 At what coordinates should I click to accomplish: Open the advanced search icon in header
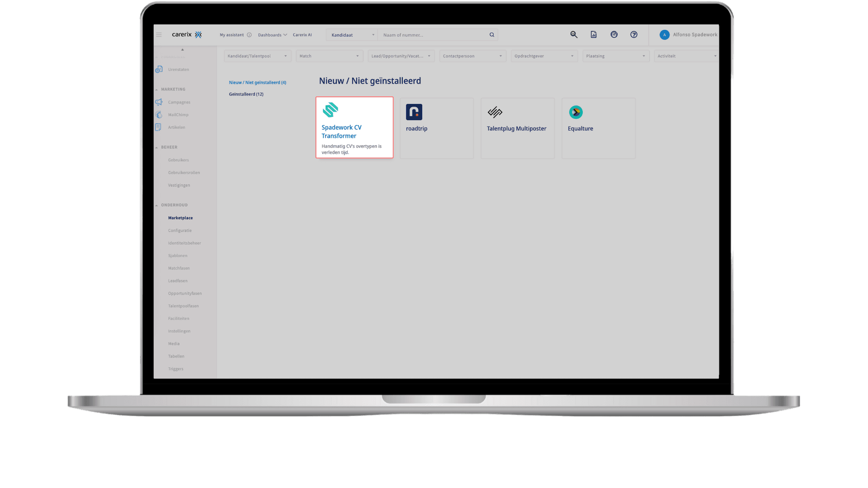click(x=574, y=34)
